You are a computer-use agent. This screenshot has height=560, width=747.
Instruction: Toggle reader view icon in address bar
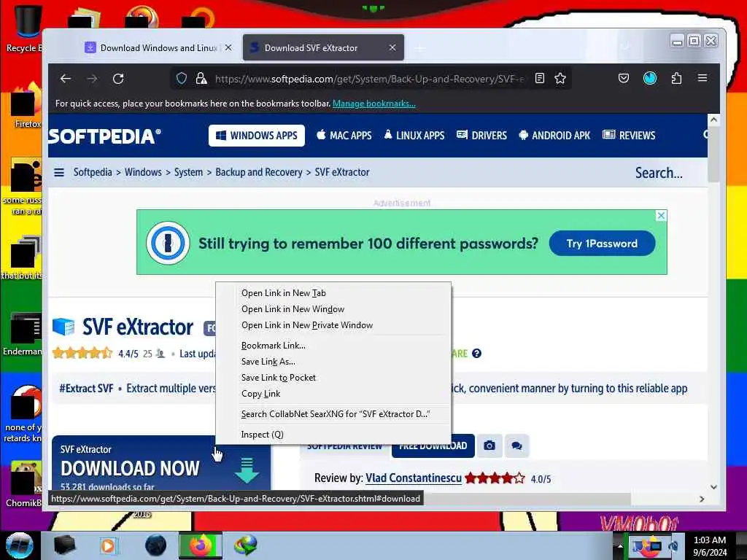pyautogui.click(x=540, y=79)
